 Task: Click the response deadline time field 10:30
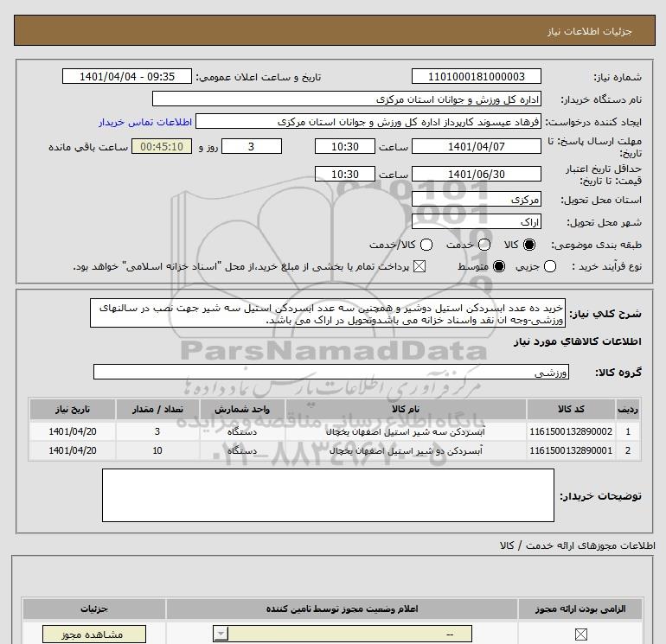coord(345,146)
